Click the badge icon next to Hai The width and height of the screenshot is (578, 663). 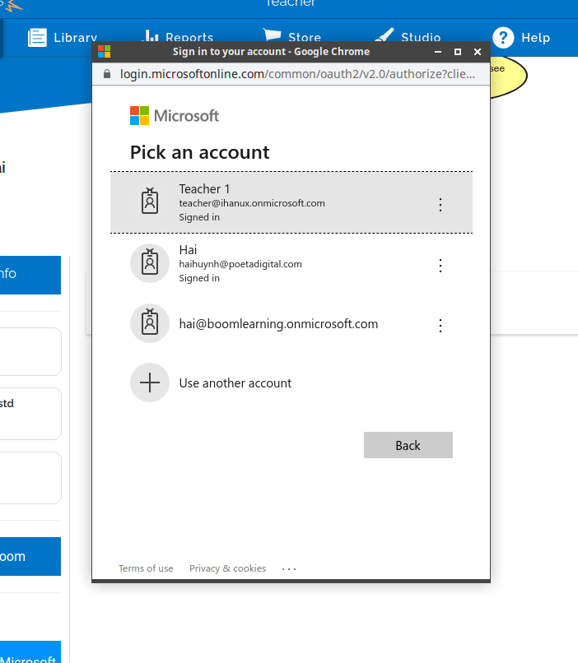(150, 263)
